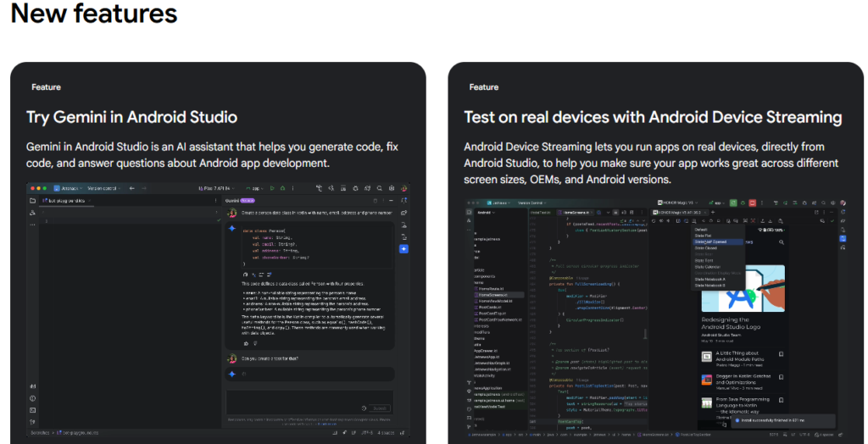Click the blue Gemini sparkle icon on right tool bar
This screenshot has width=868, height=444.
coord(404,249)
